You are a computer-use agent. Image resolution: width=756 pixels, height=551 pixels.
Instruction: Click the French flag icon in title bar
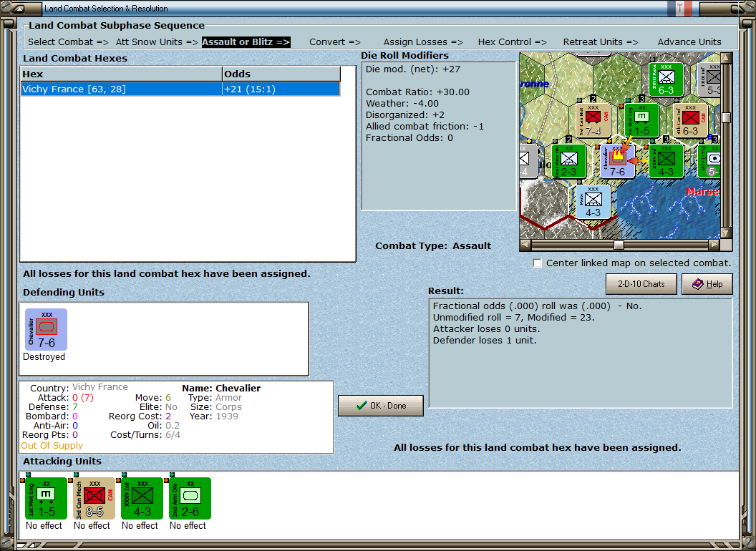point(680,8)
